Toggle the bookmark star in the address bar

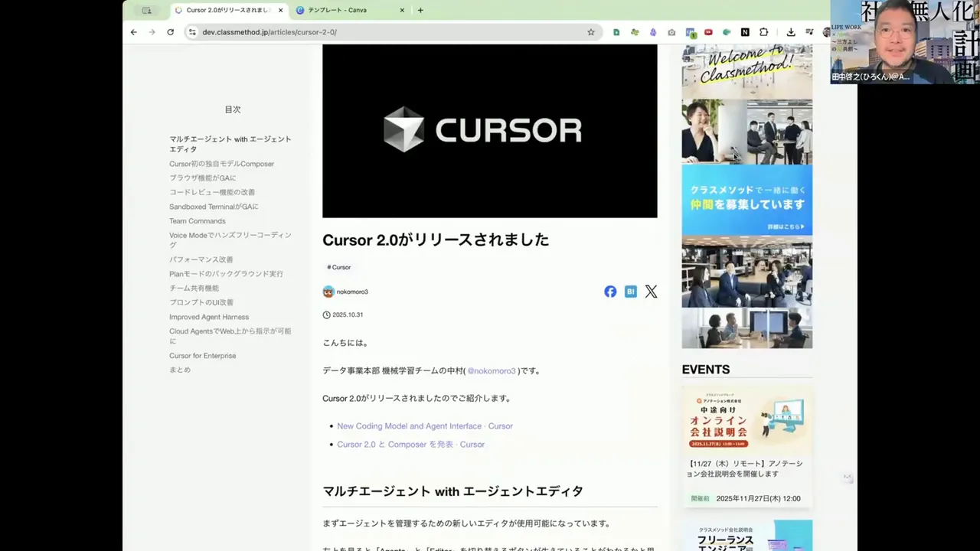[592, 32]
